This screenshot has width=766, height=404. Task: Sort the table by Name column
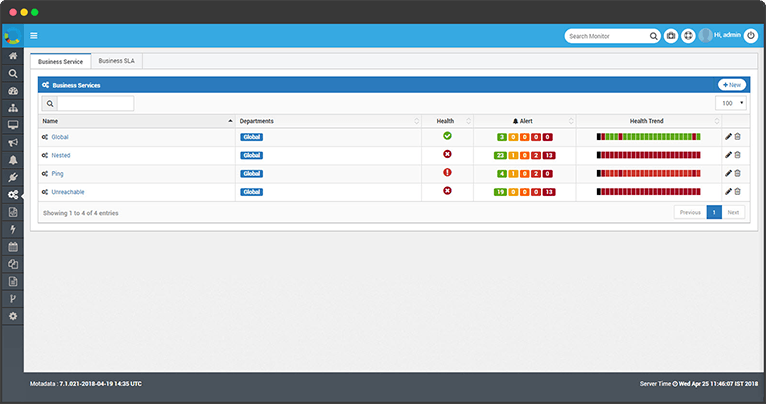point(135,121)
